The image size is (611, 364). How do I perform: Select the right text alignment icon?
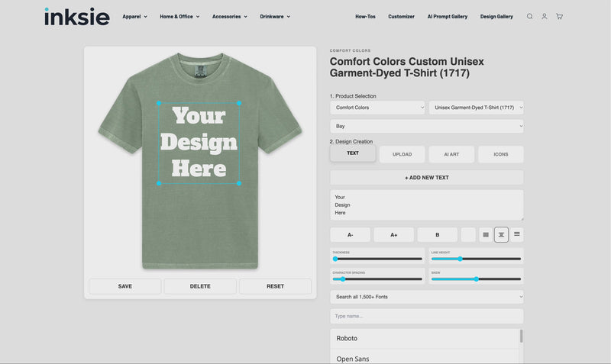517,235
